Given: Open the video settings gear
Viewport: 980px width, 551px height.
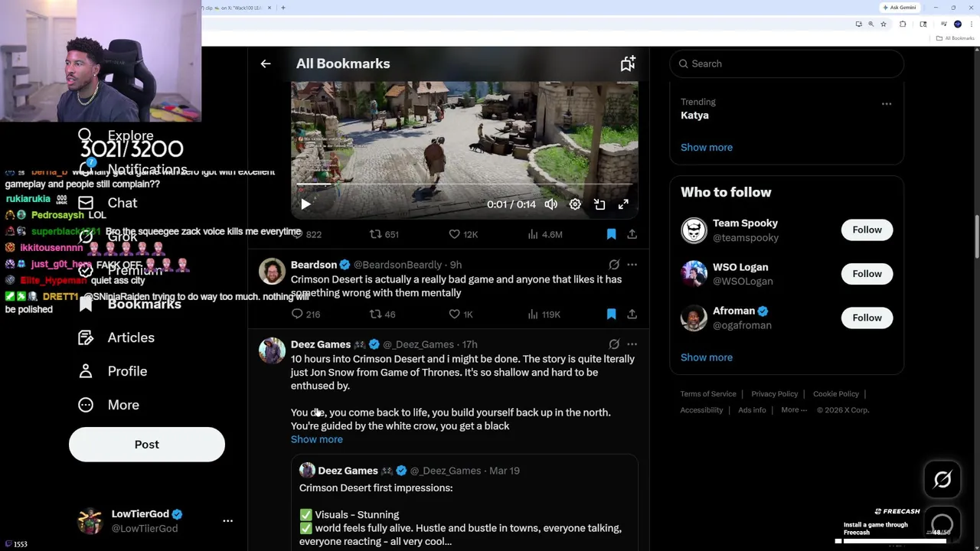Looking at the screenshot, I should click(575, 204).
